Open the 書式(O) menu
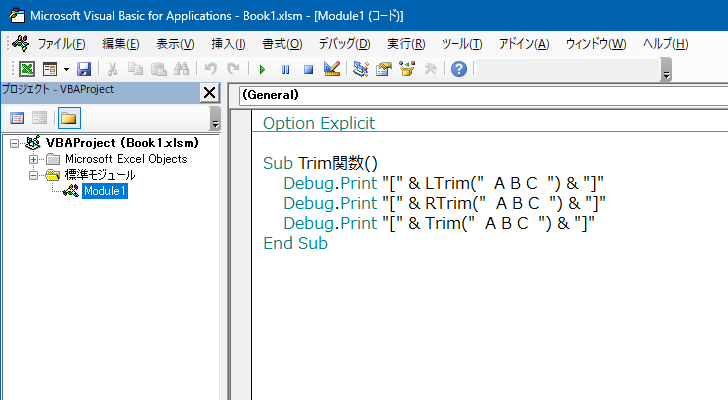 click(x=282, y=44)
